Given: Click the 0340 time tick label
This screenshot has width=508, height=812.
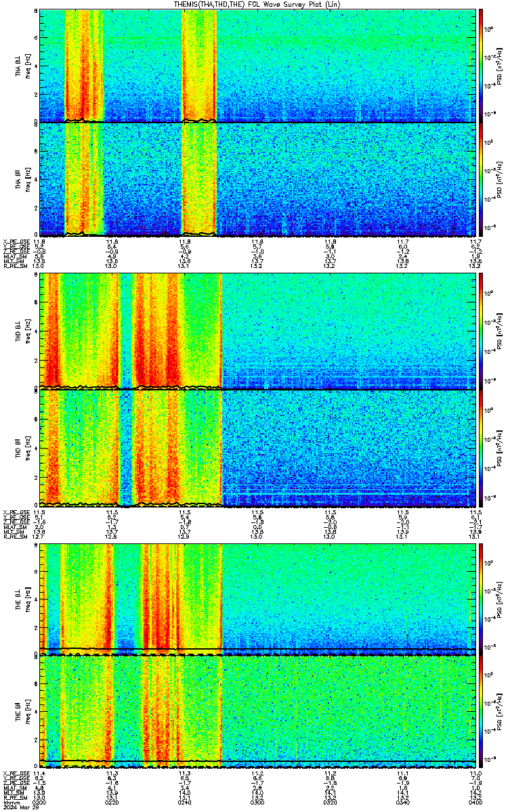Looking at the screenshot, I should click(x=402, y=802).
